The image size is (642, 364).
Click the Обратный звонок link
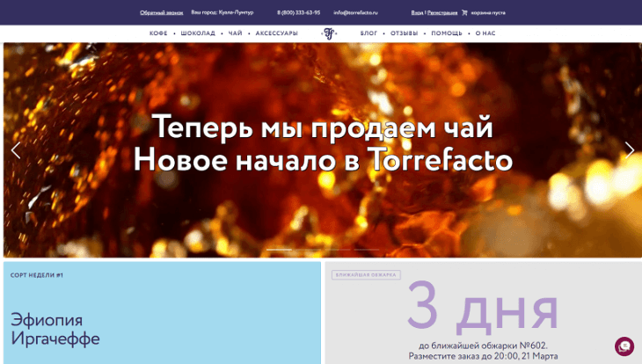click(x=161, y=12)
